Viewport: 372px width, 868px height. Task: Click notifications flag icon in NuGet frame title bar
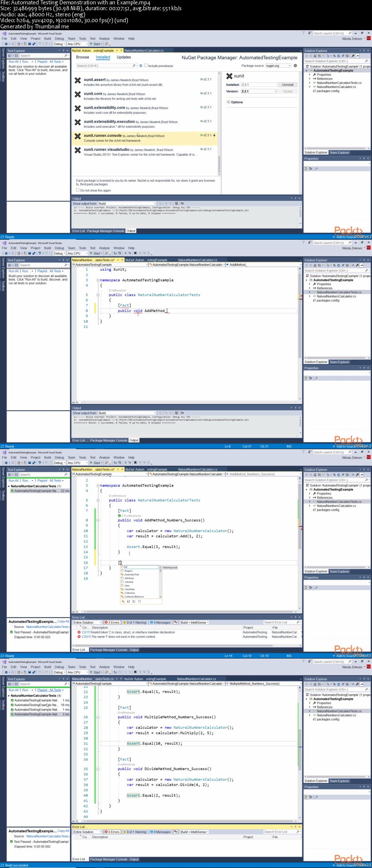303,33
